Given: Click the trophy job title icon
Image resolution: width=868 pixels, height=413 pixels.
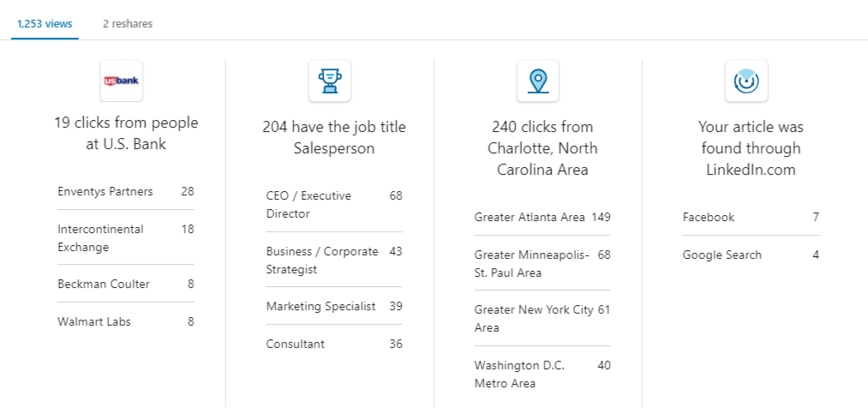Looking at the screenshot, I should [330, 81].
